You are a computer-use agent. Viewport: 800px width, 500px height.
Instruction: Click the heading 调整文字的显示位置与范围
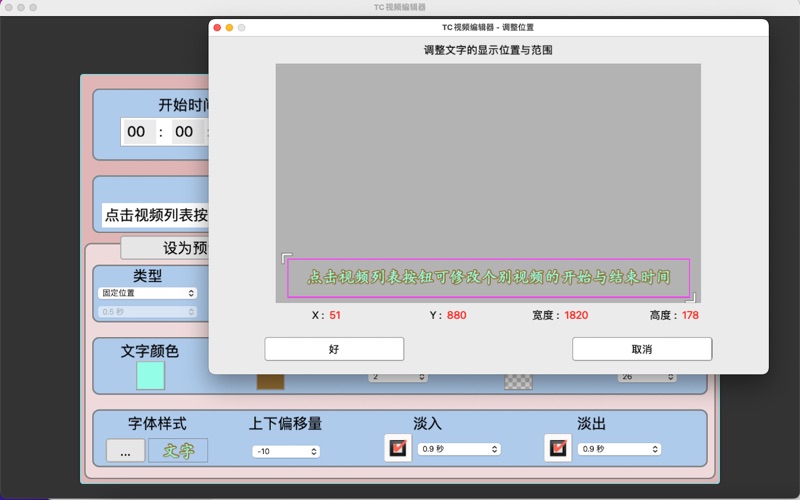tap(488, 50)
